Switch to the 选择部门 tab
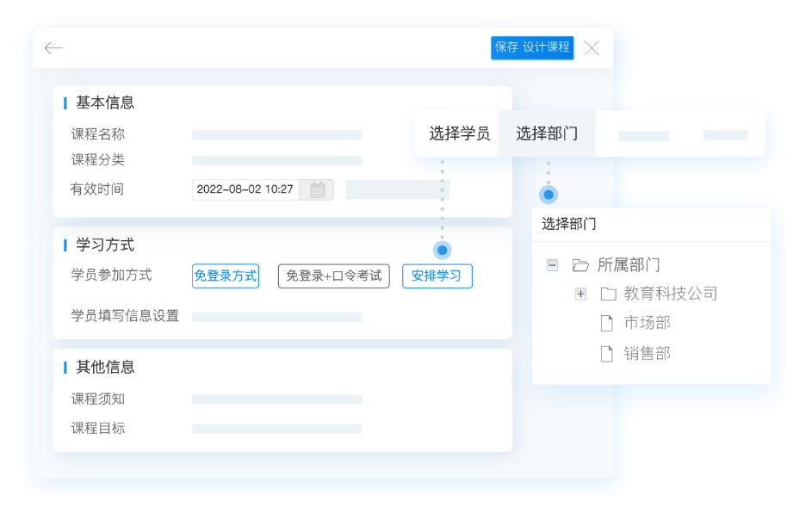The height and width of the screenshot is (508, 812). (547, 133)
